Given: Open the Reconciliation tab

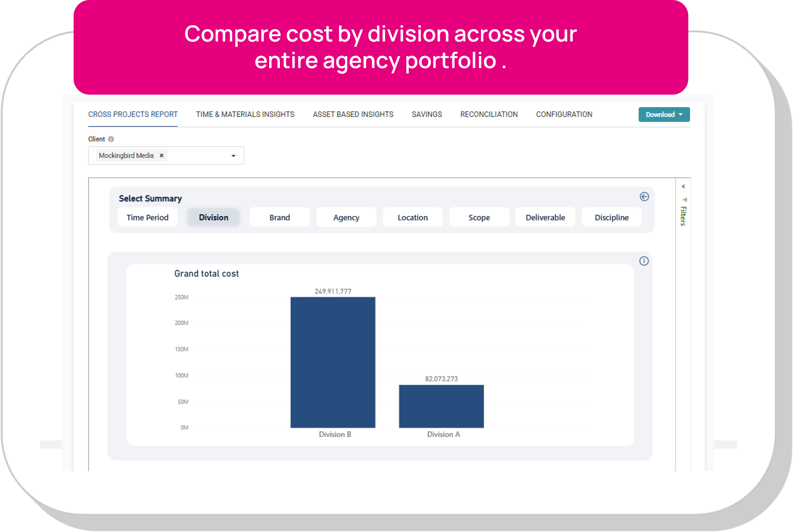Looking at the screenshot, I should (x=489, y=114).
